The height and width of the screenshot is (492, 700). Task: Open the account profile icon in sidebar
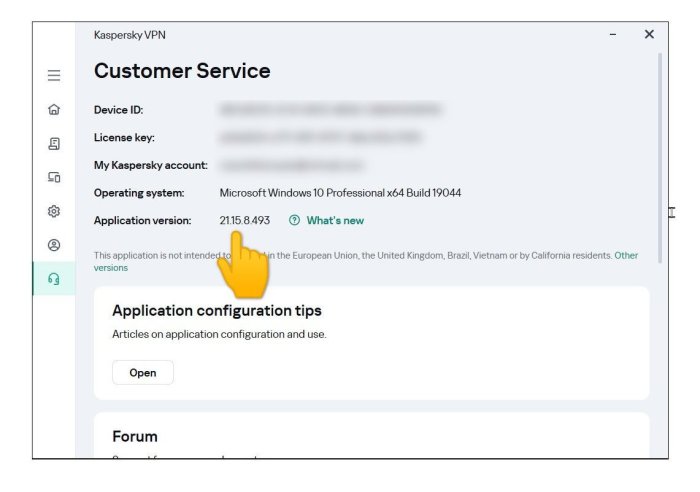pyautogui.click(x=54, y=245)
